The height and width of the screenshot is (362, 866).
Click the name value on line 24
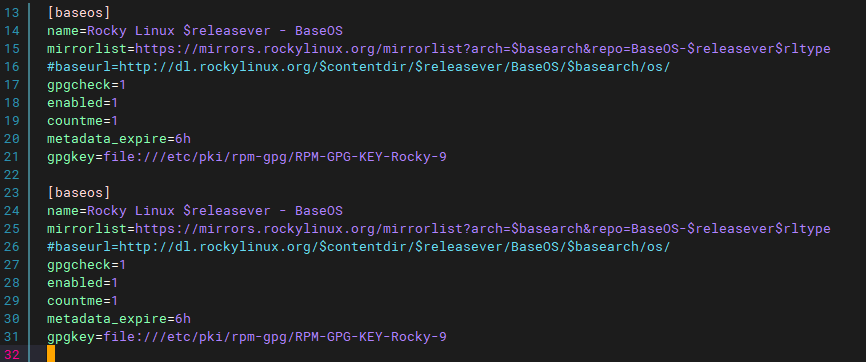click(215, 211)
